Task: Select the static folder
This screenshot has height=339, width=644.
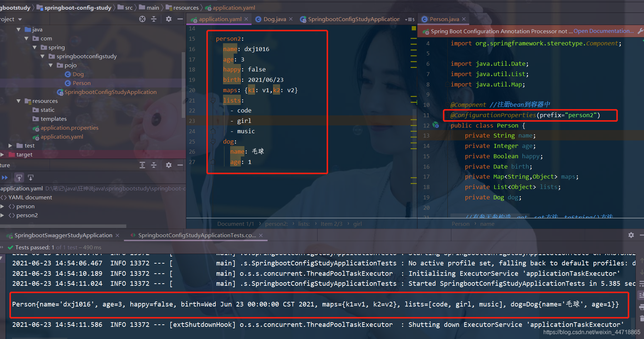Action: tap(44, 110)
